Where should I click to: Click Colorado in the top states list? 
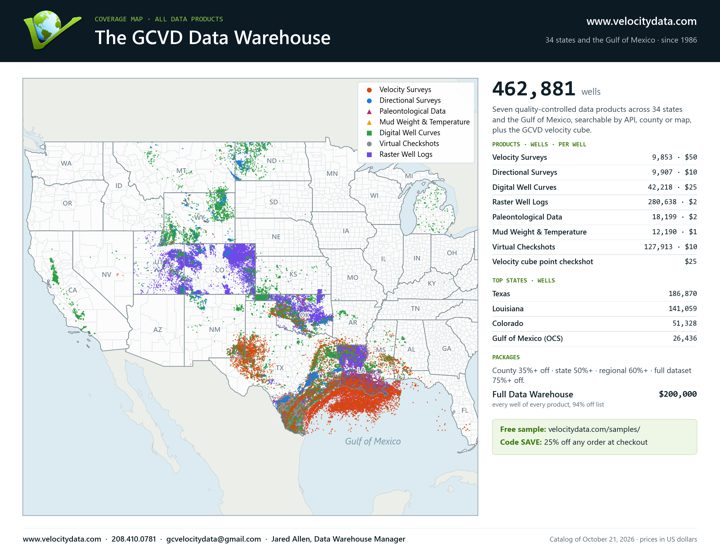[594, 324]
